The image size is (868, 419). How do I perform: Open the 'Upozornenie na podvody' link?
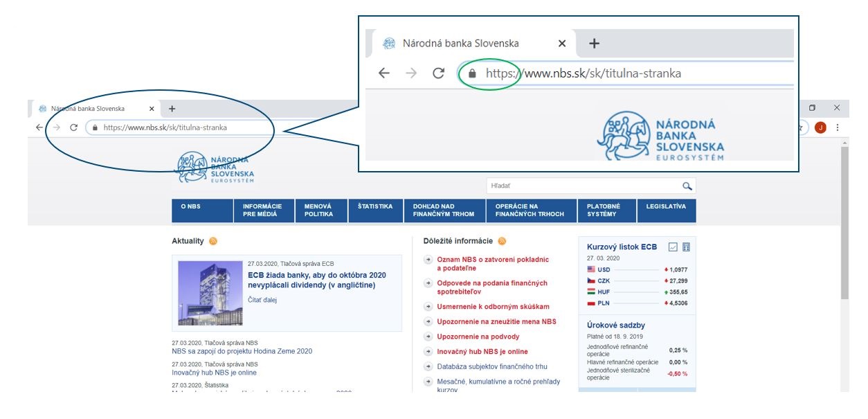(478, 337)
